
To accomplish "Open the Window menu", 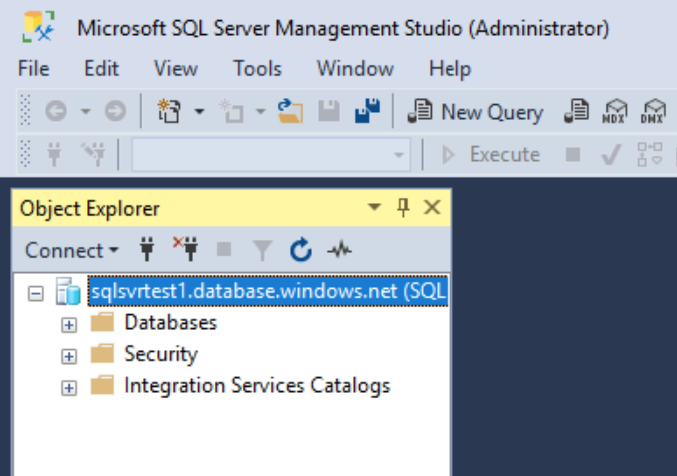I will [355, 69].
